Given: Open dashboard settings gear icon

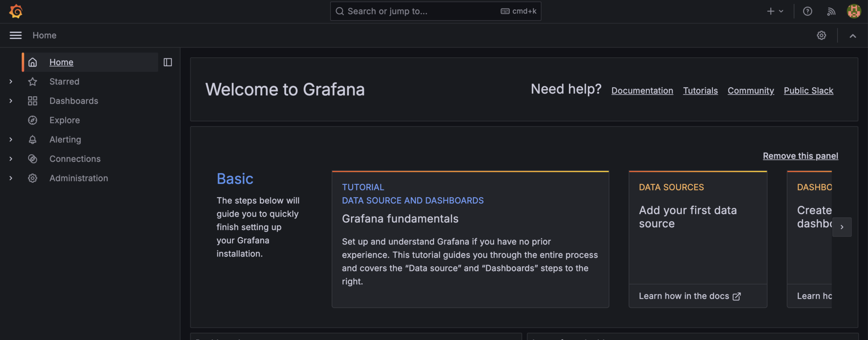Looking at the screenshot, I should coord(821,35).
